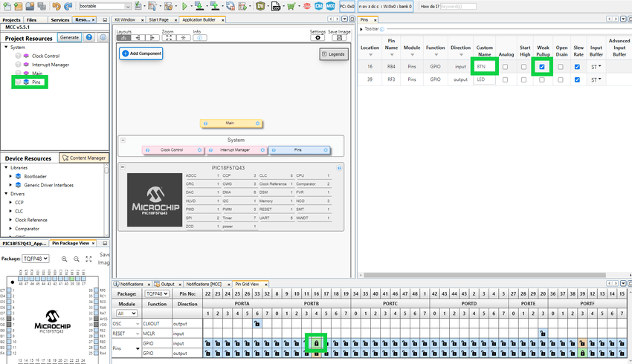Click the shopping cart icon in the toolbar

[290, 6]
